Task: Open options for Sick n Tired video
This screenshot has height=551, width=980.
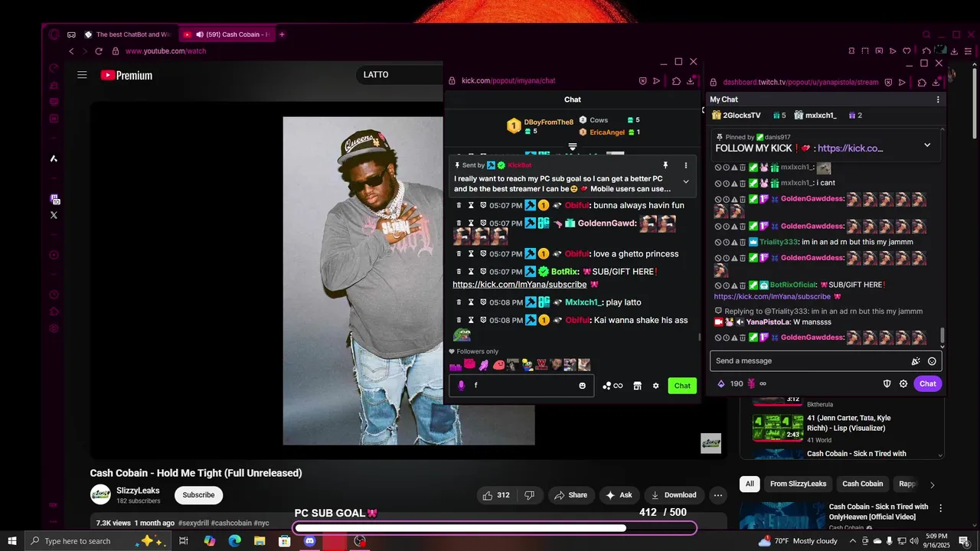Action: click(x=940, y=508)
